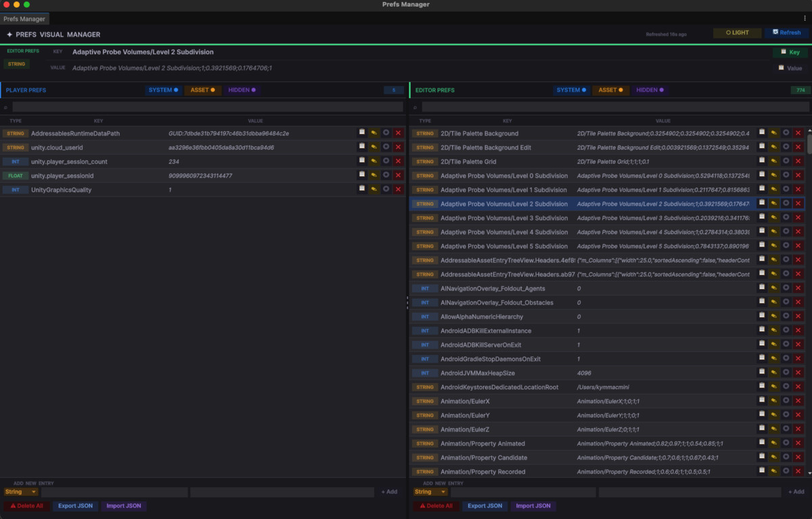Click the Refresh button
This screenshot has height=519, width=812.
coord(786,32)
